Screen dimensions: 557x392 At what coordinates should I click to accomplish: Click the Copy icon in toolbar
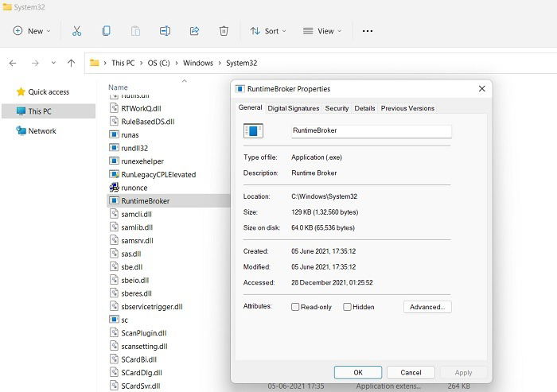[106, 31]
